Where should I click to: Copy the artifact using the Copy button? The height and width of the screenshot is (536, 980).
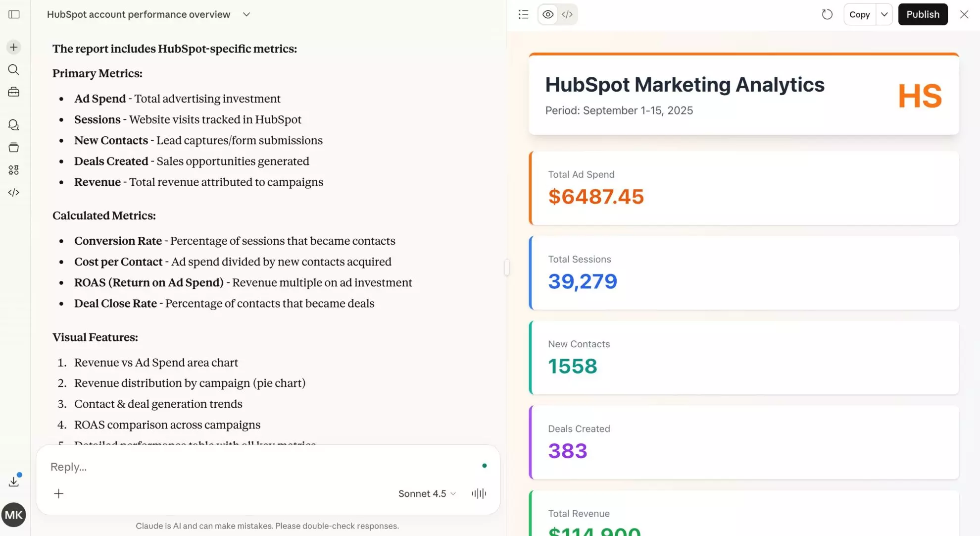[x=859, y=14]
